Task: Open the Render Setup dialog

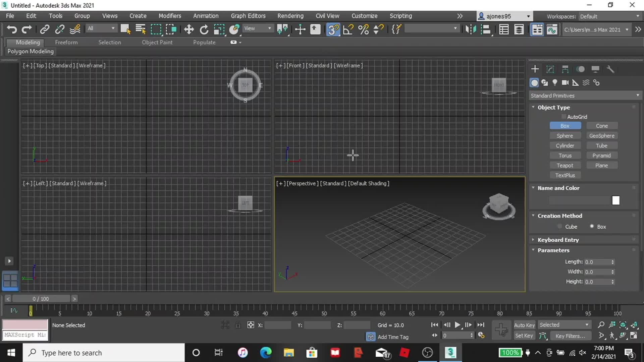Action: (537, 29)
